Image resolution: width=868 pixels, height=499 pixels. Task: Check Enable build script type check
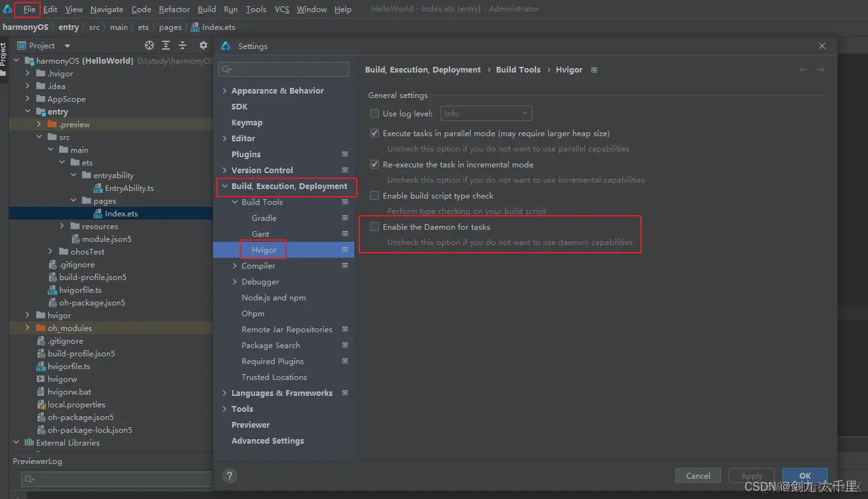375,195
